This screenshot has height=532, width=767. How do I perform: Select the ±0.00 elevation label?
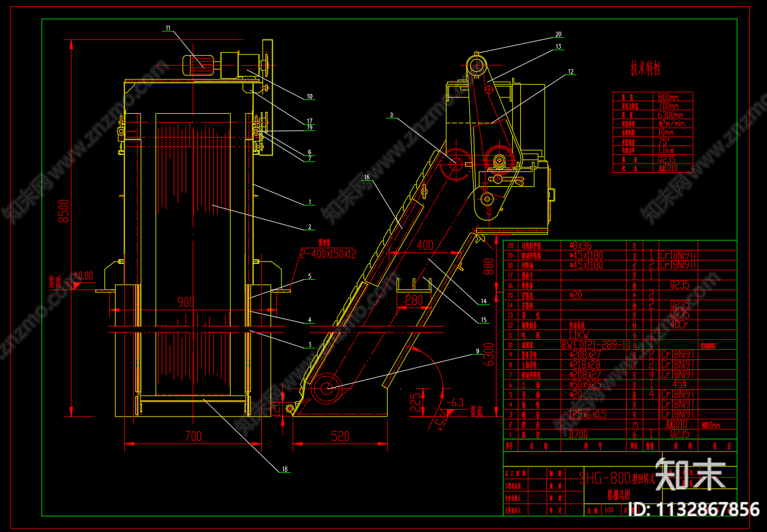[84, 276]
